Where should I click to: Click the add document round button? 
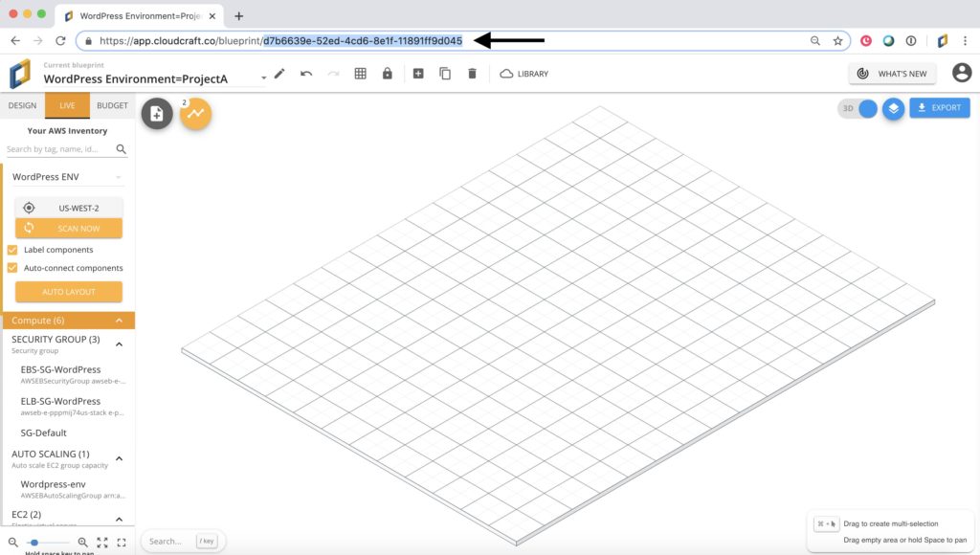tap(157, 114)
